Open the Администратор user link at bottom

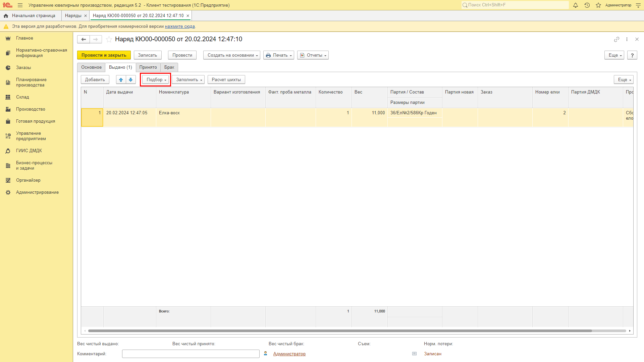[289, 354]
